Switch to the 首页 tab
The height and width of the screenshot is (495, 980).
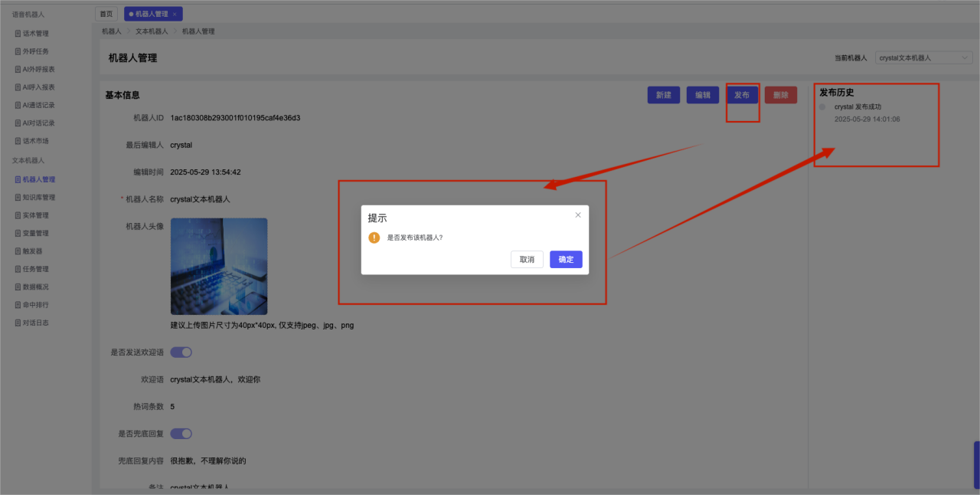click(106, 14)
